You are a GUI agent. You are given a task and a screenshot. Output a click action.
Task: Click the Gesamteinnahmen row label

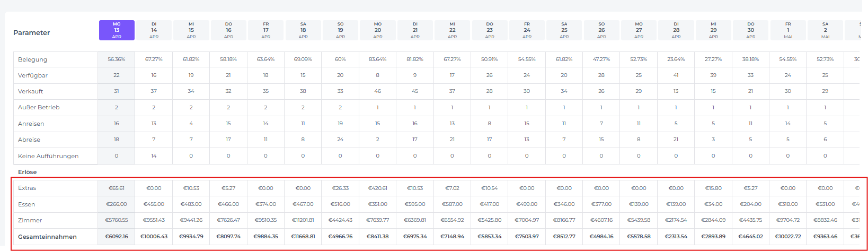click(x=47, y=237)
